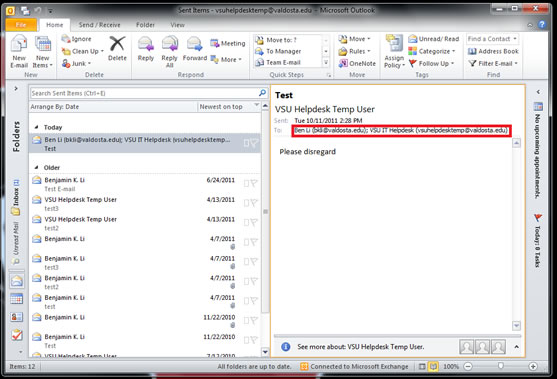
Task: Open the Test E-mail from 6/24/2011
Action: point(145,184)
